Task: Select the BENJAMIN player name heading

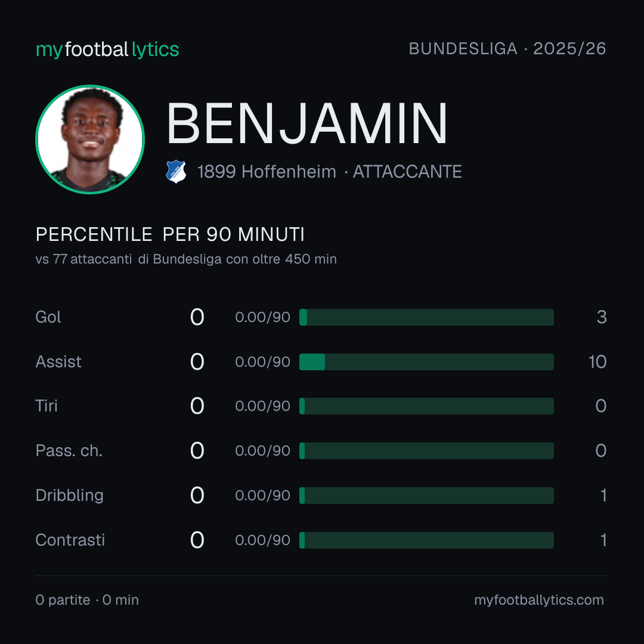Action: click(307, 123)
